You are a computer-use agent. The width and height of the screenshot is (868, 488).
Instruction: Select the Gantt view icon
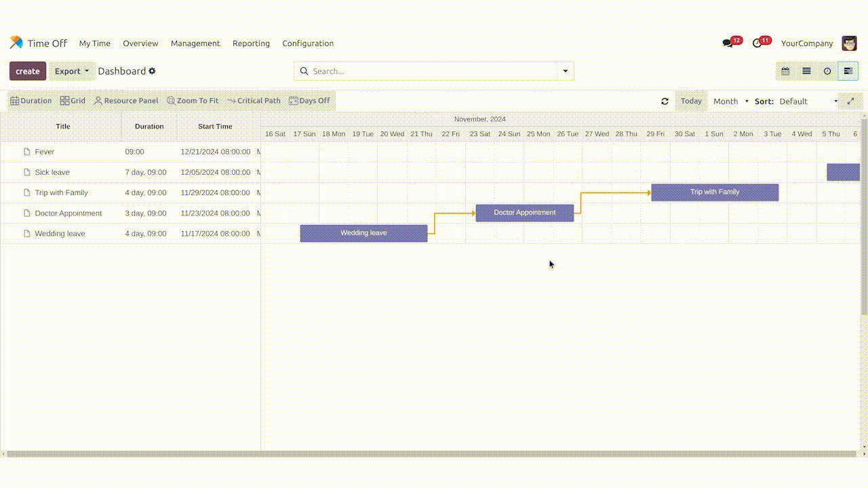(x=848, y=71)
